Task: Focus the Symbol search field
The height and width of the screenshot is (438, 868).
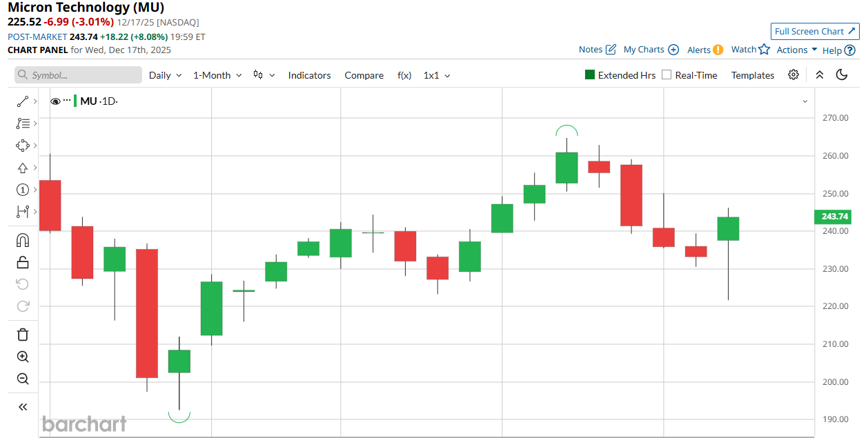Action: [x=78, y=75]
